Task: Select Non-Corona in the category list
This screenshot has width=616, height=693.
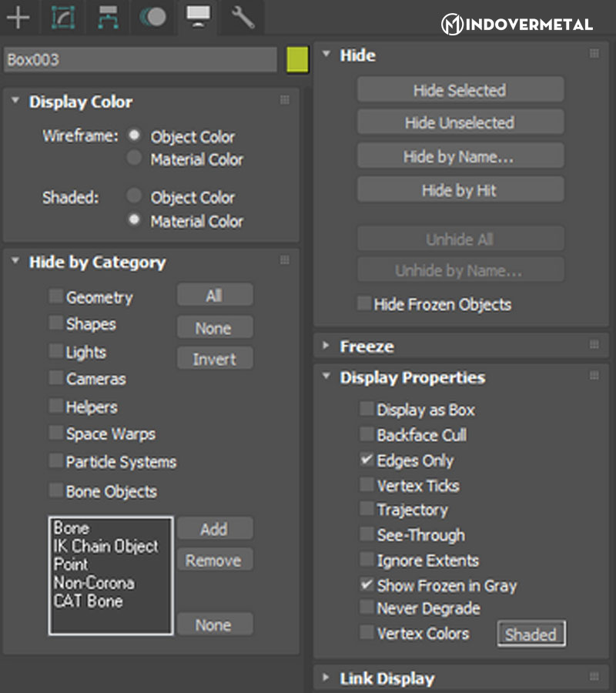Action: pyautogui.click(x=94, y=583)
